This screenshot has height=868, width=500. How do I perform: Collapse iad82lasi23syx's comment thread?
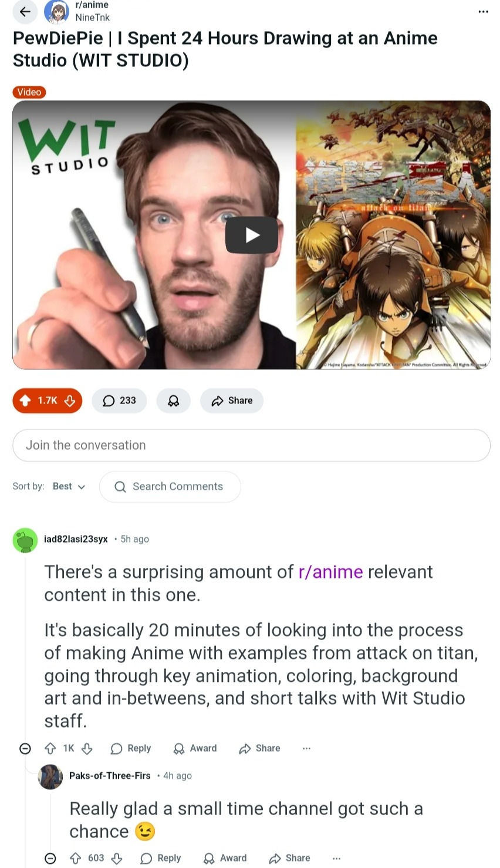click(x=25, y=748)
